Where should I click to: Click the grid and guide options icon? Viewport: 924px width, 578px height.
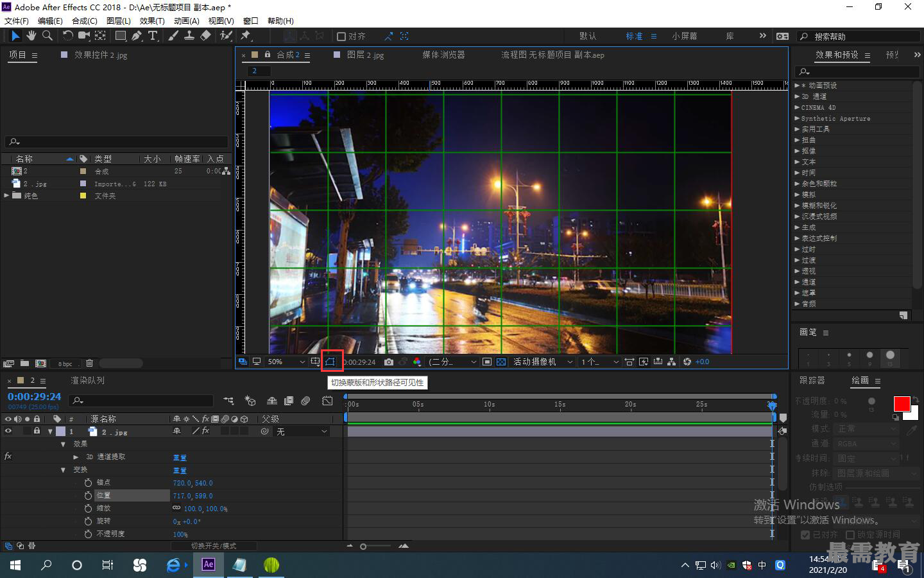click(x=315, y=362)
